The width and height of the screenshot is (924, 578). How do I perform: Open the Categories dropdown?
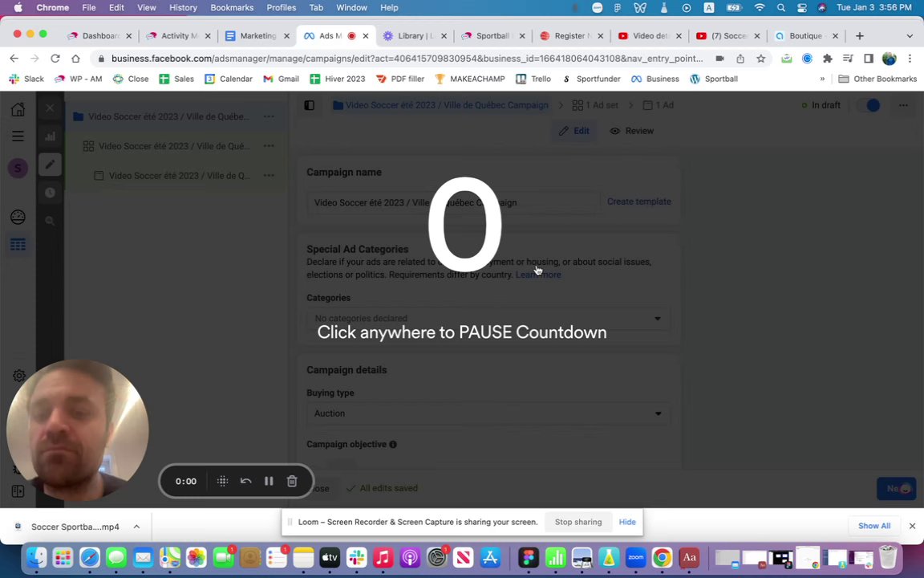[488, 319]
